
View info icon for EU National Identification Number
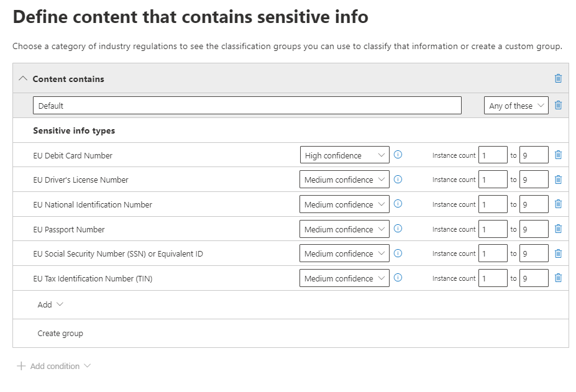398,204
